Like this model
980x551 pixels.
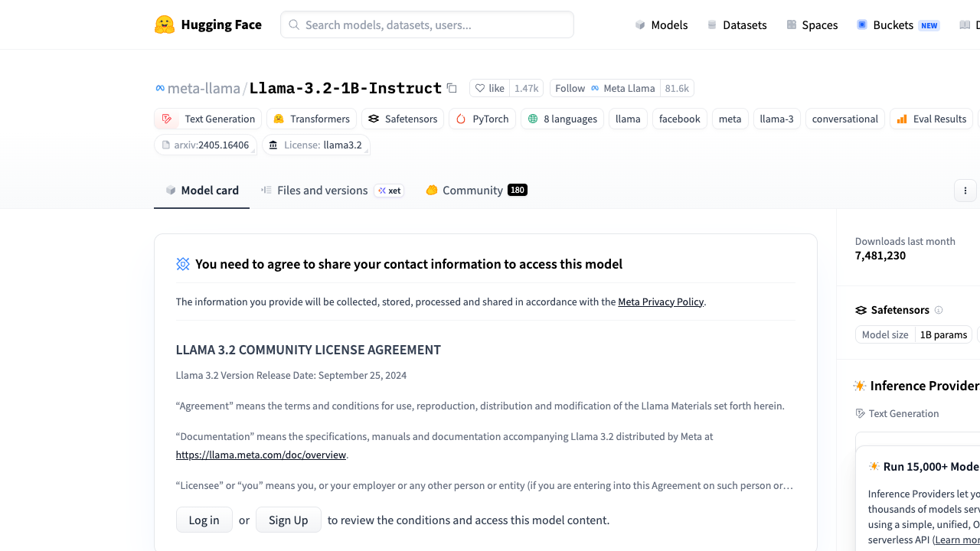tap(489, 88)
